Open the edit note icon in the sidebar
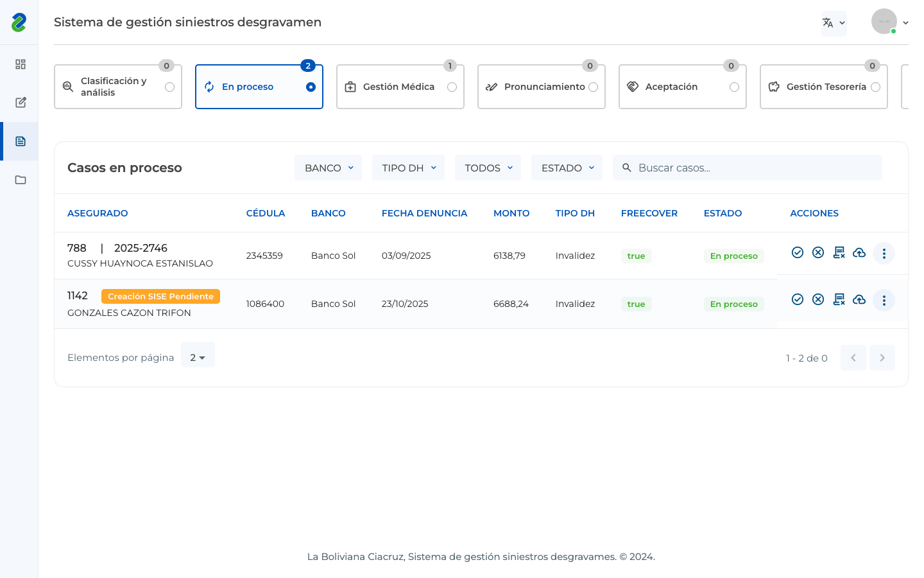The height and width of the screenshot is (578, 924). [21, 103]
